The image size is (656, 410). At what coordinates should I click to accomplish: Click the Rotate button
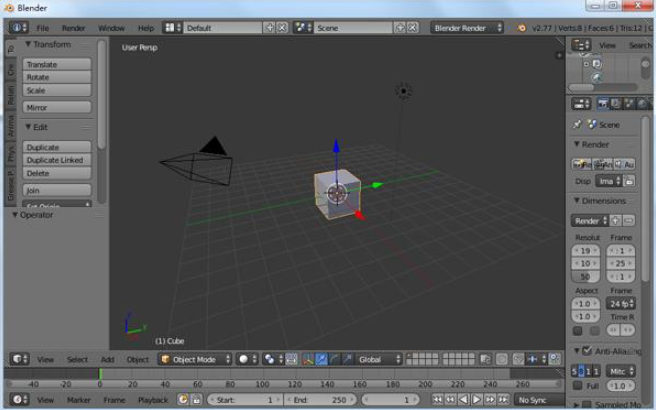57,77
